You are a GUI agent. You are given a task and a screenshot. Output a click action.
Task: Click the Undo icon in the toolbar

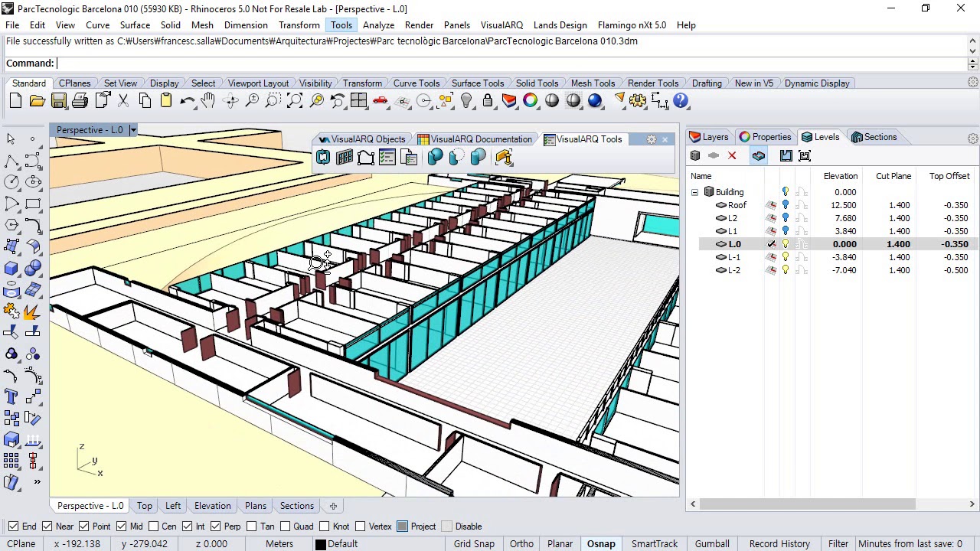(188, 100)
